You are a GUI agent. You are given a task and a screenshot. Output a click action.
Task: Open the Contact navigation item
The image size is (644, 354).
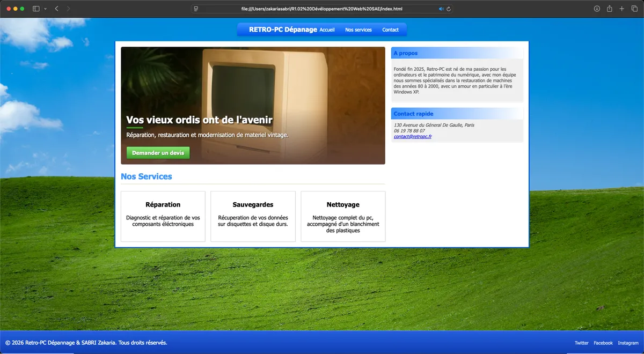tap(390, 30)
